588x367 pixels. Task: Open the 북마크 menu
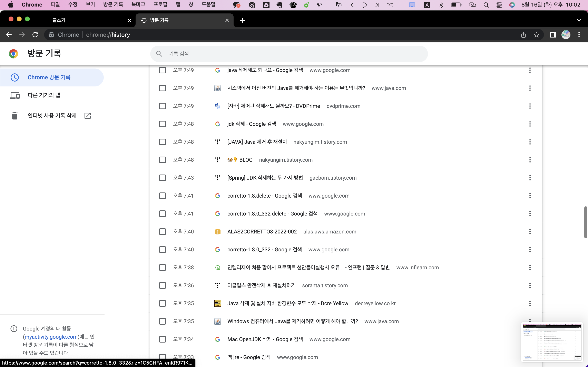point(138,5)
